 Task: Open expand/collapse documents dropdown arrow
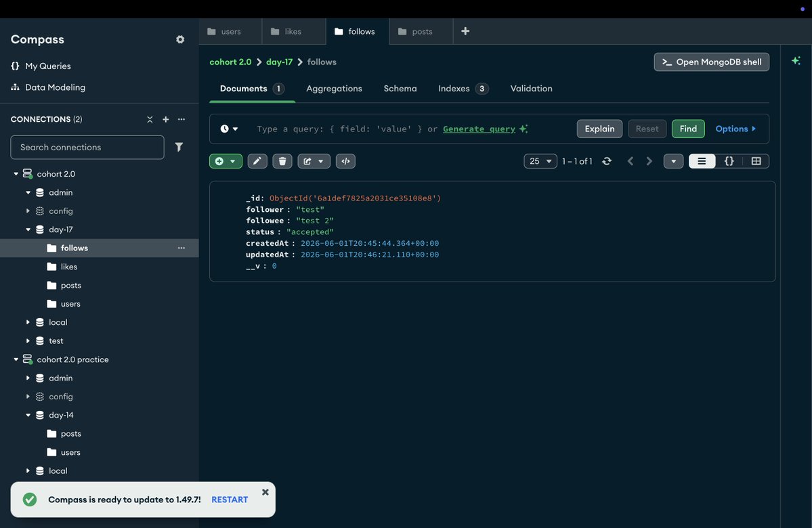(x=673, y=161)
